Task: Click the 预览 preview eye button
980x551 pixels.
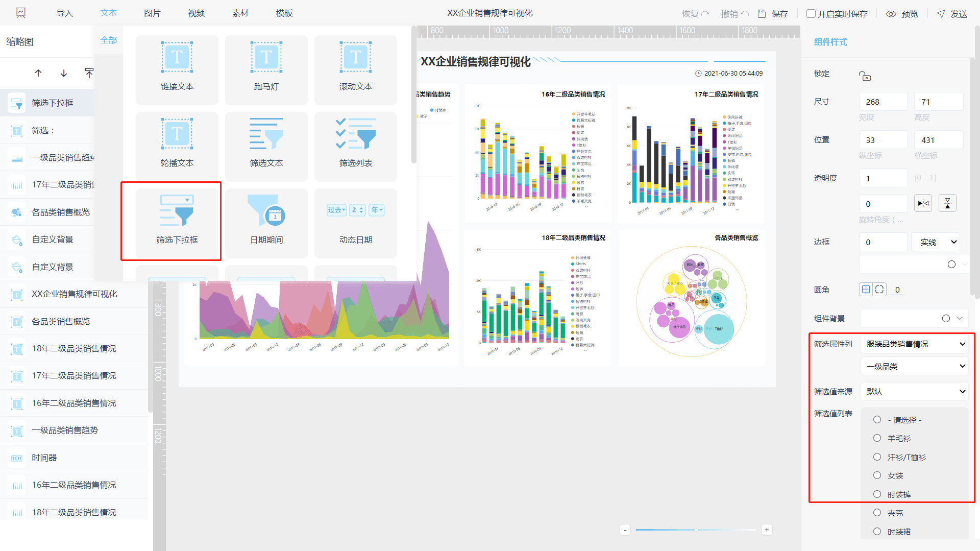Action: pos(902,14)
